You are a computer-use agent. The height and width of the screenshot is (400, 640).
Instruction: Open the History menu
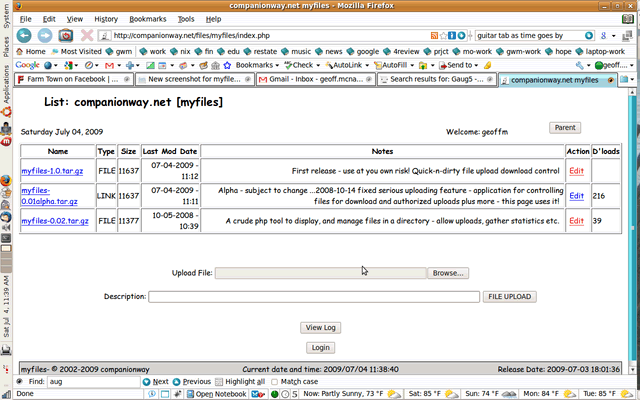point(106,19)
